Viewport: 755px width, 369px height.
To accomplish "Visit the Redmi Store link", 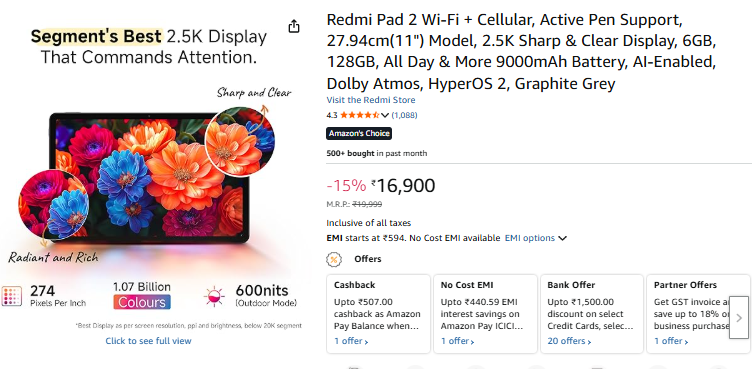I will click(x=371, y=100).
